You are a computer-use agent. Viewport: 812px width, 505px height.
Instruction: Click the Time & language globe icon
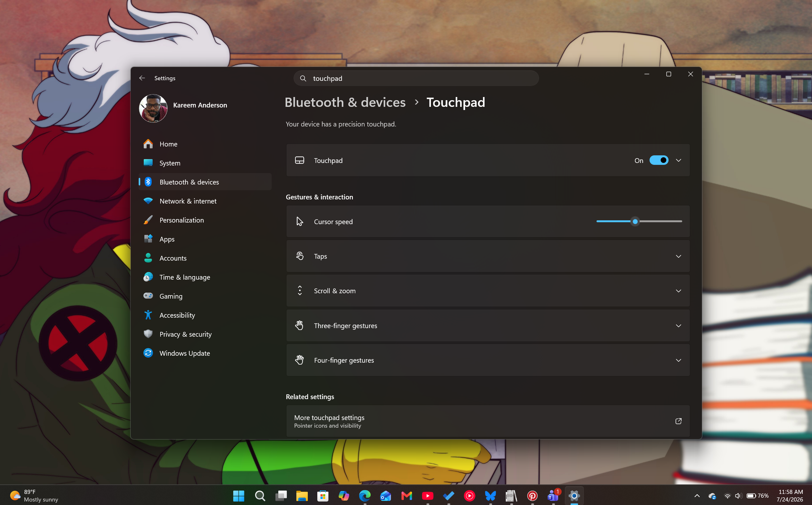coord(148,277)
